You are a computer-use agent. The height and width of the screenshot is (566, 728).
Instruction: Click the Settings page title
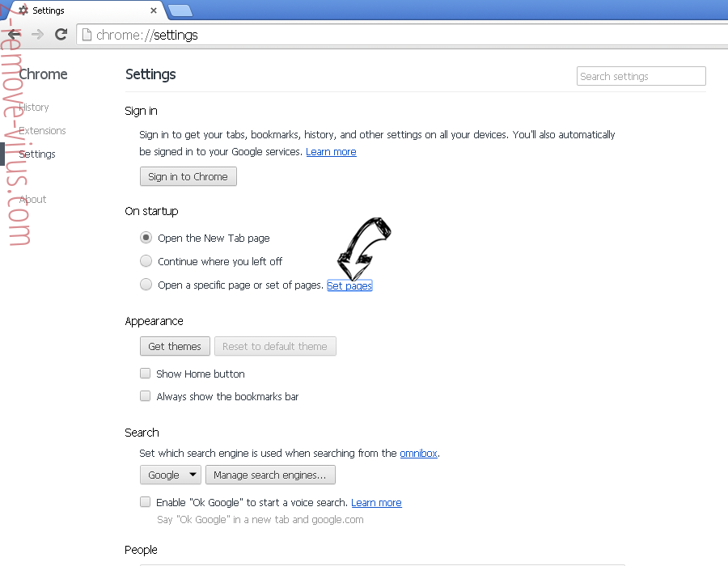pos(150,74)
